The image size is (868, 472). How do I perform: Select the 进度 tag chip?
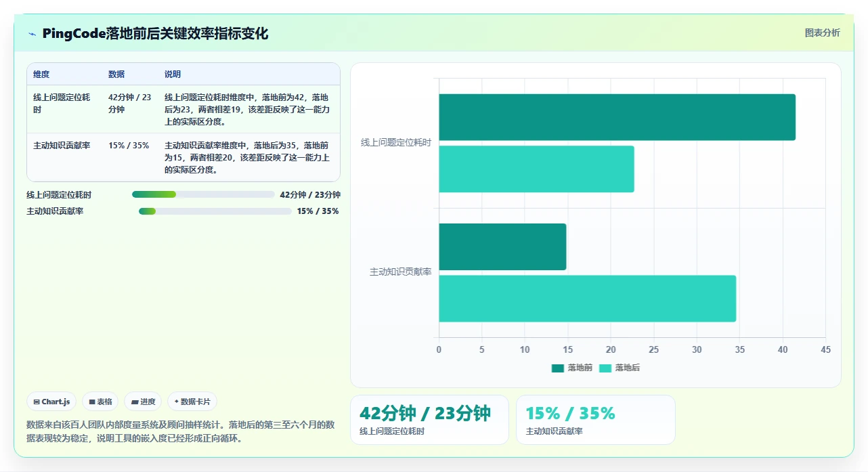143,402
